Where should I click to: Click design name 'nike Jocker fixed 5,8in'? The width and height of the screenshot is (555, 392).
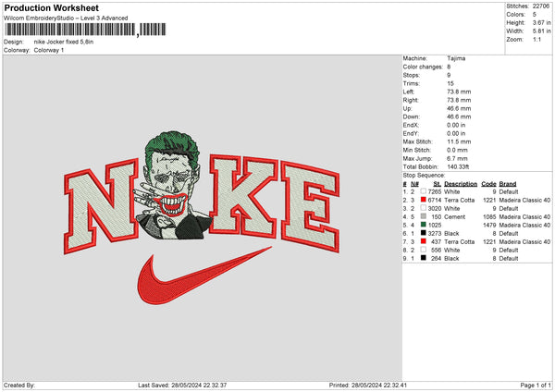(64, 42)
